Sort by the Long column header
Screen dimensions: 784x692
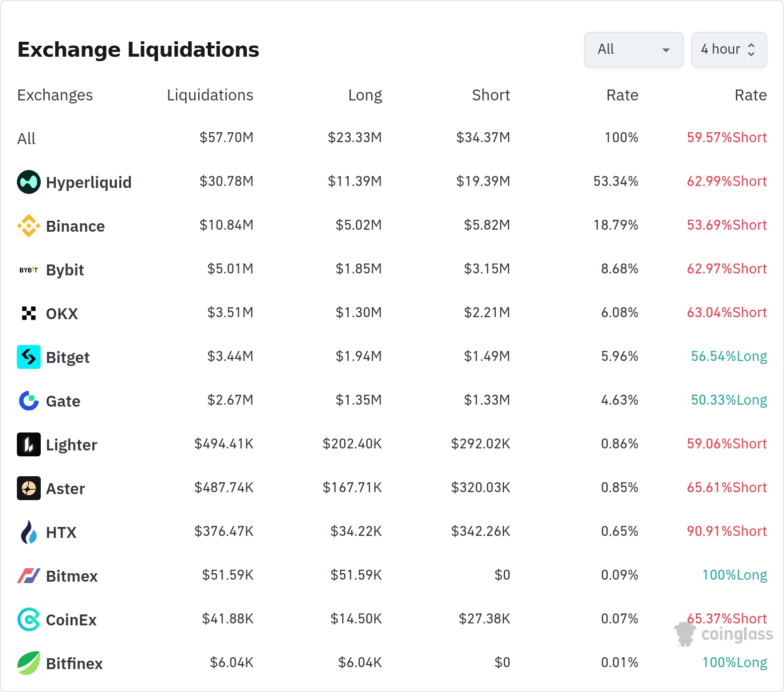pyautogui.click(x=365, y=95)
